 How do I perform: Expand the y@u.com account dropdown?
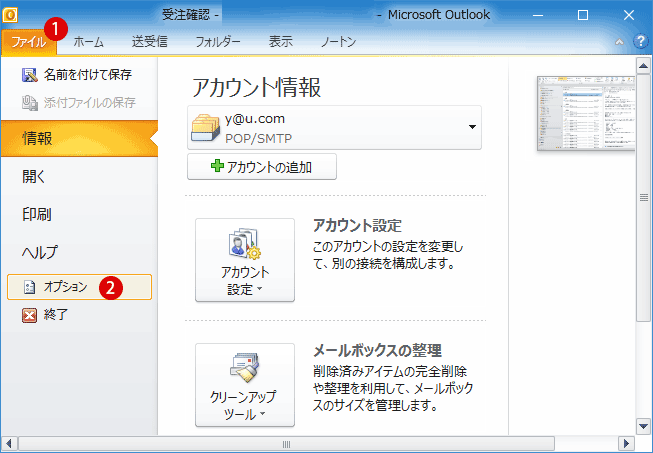[472, 127]
